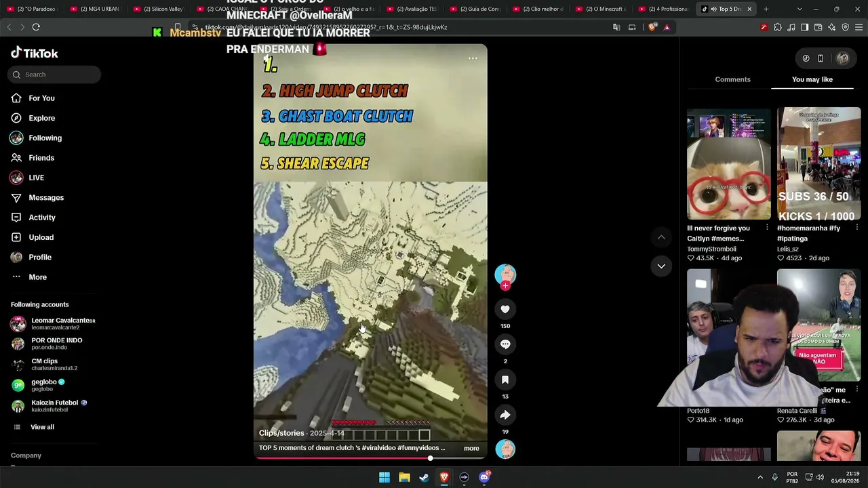Go to next video with down chevron
This screenshot has width=868, height=488.
coord(661,266)
